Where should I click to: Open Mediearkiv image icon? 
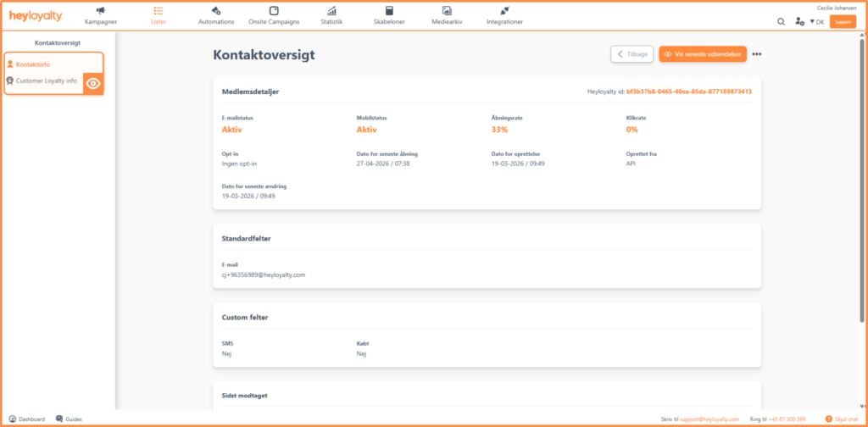[447, 10]
